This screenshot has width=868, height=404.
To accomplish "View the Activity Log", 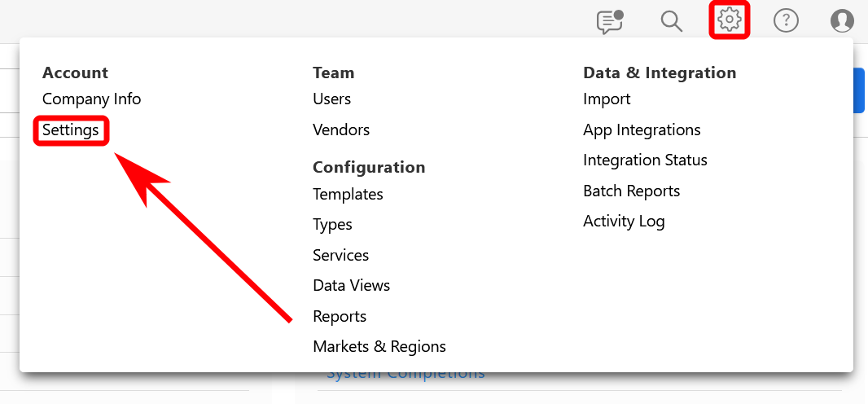I will pos(624,222).
